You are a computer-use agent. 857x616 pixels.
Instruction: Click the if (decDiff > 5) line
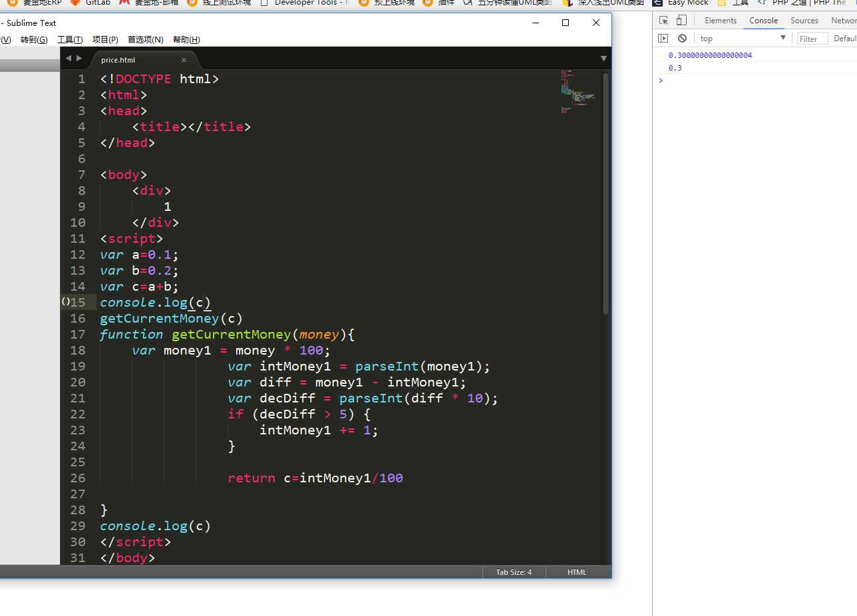coord(299,414)
